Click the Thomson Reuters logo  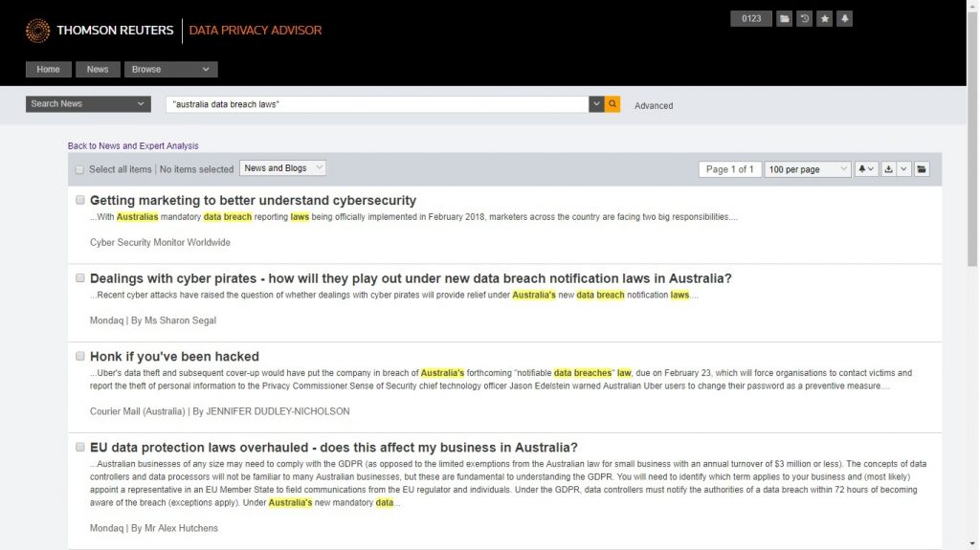(100, 30)
